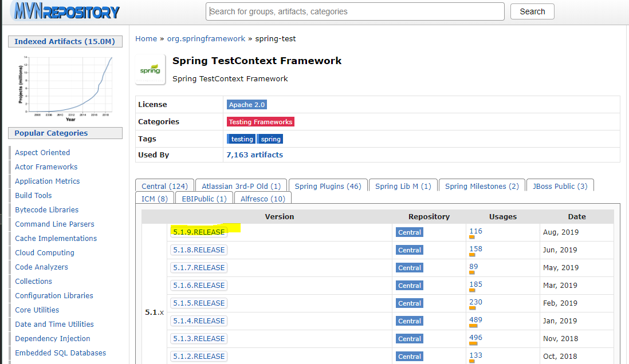Switch to JBoss Public (3) tab
The image size is (629, 364).
[560, 186]
